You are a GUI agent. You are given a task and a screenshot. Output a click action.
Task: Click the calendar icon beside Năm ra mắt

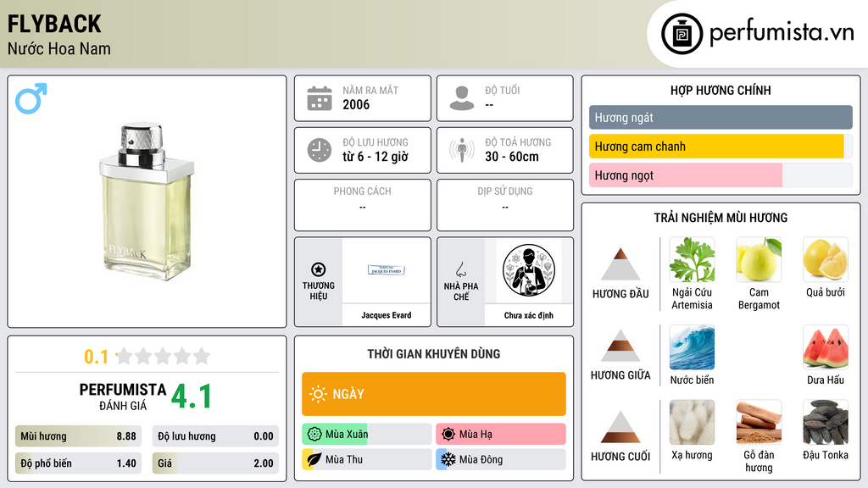click(x=320, y=98)
